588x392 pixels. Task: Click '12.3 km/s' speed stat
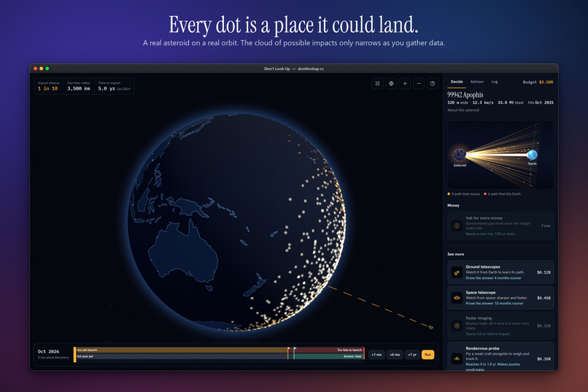tap(483, 102)
